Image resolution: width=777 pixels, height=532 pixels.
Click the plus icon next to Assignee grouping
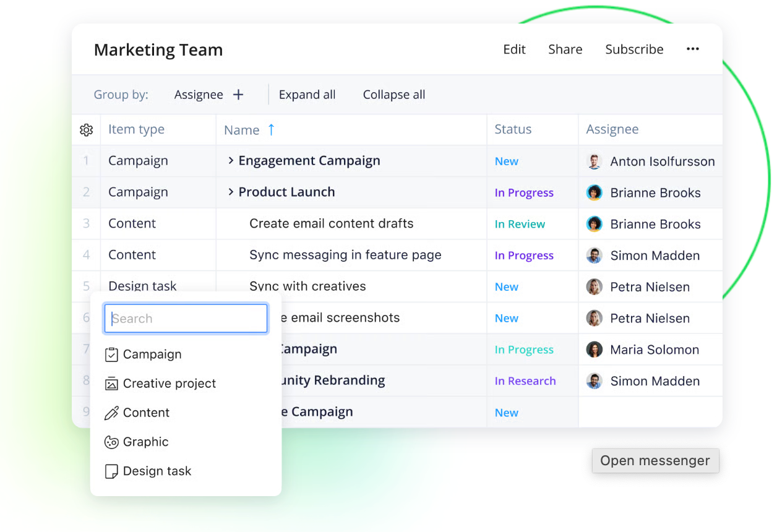238,95
